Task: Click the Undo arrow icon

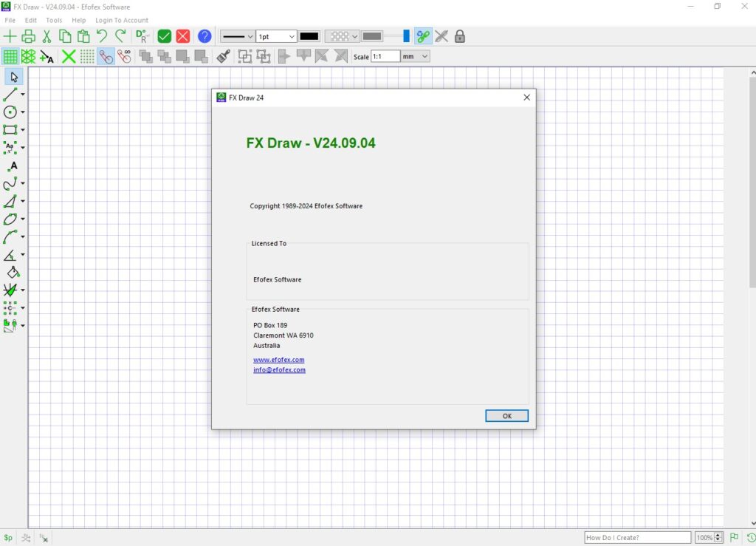Action: click(102, 35)
